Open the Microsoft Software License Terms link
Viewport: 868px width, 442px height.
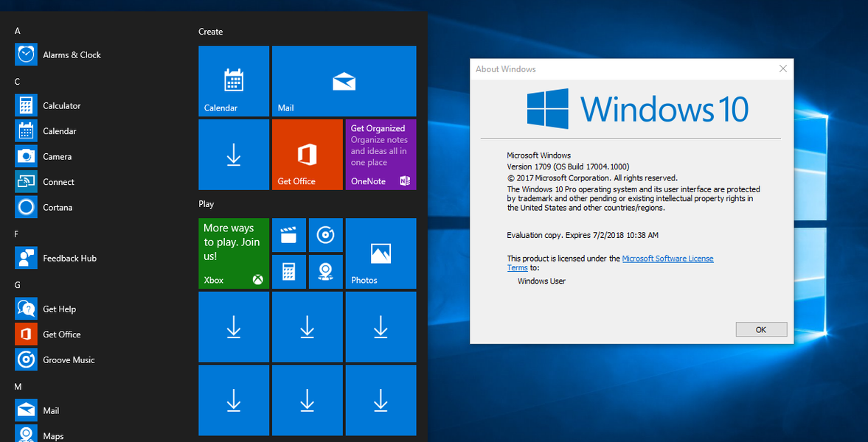[611, 263]
